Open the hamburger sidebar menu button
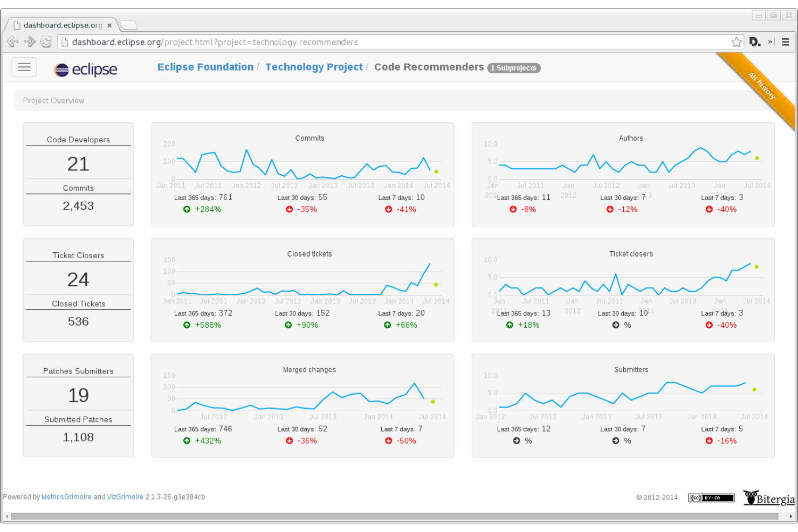 tap(24, 67)
